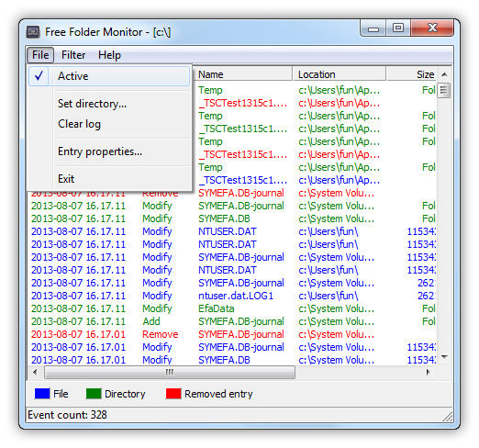Click the resize grip in status bar
Screen dimensions: 479x448
pos(447,417)
